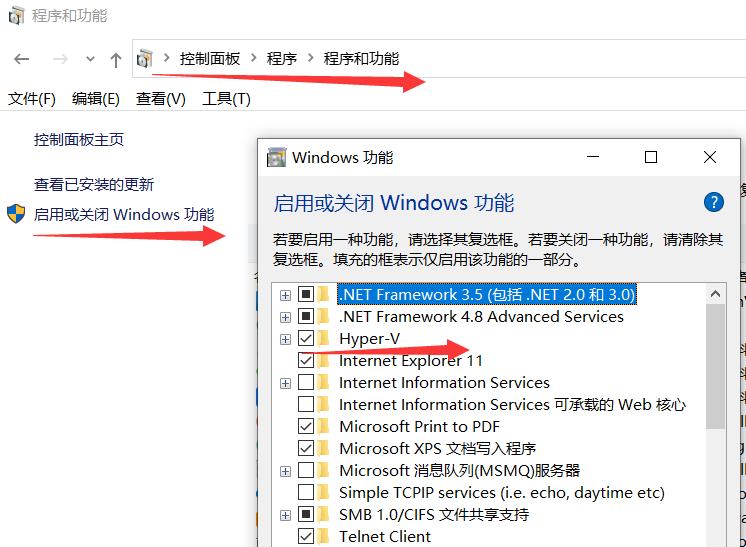This screenshot has height=547, width=746.
Task: Expand the .NET Framework 3.5 tree node
Action: click(x=285, y=295)
